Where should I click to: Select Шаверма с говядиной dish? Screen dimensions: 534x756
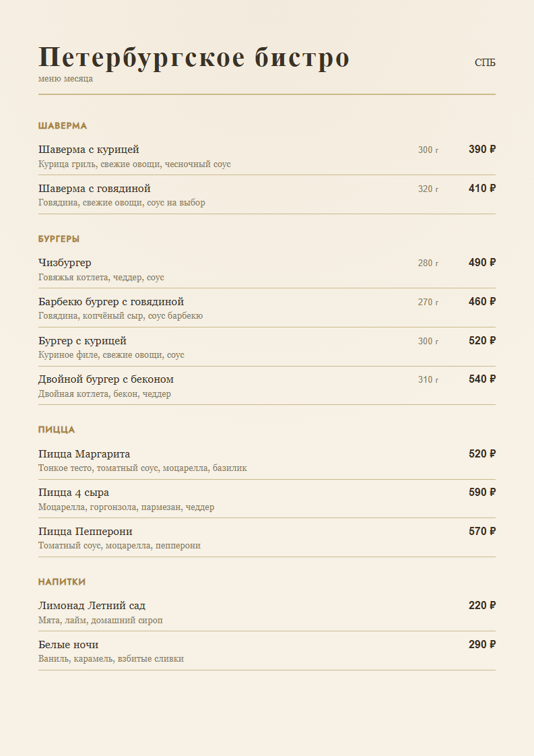[x=267, y=194]
